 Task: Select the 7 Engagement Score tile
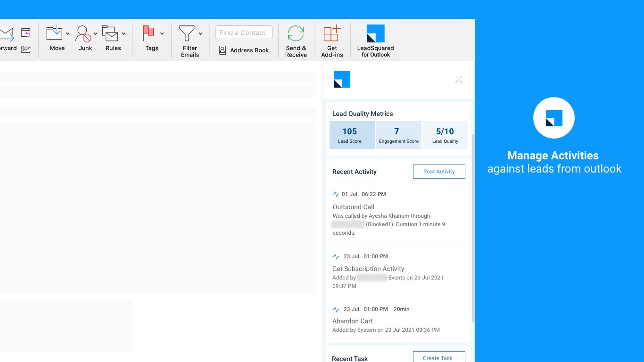click(398, 135)
